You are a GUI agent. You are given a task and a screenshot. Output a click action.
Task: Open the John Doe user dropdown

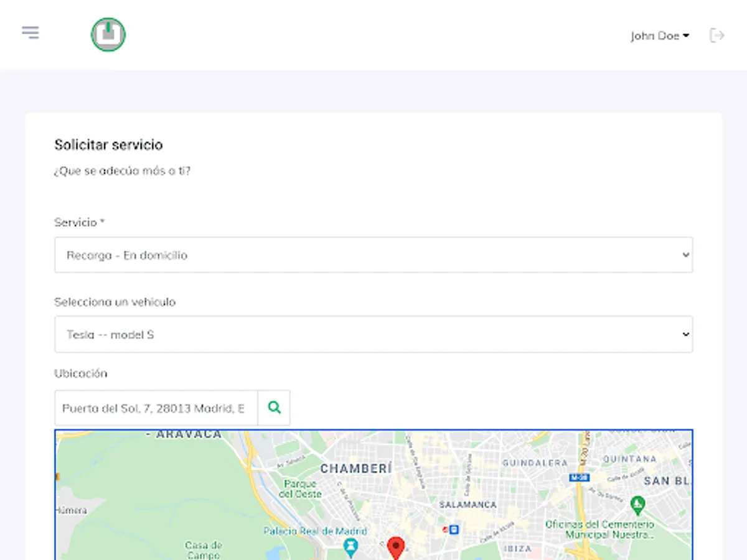coord(660,36)
